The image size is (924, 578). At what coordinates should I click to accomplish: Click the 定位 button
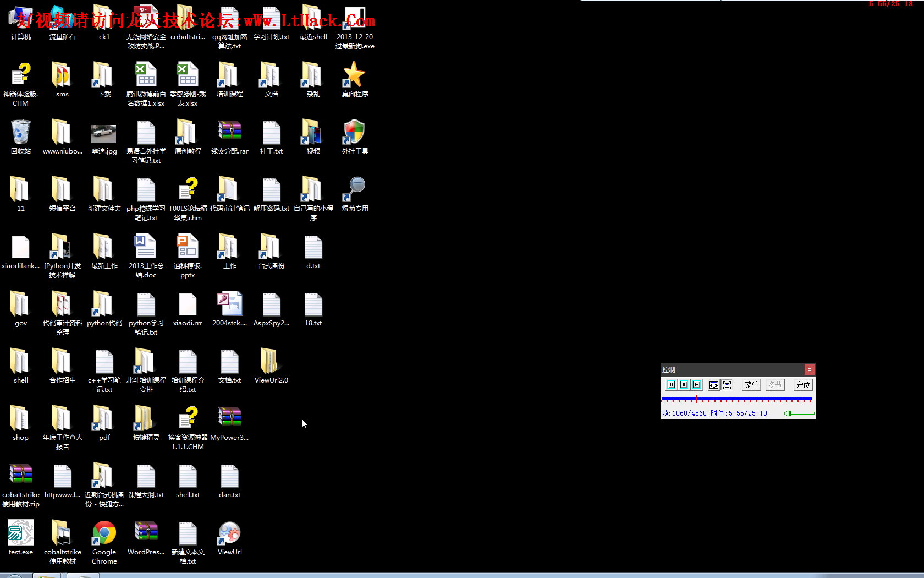coord(803,385)
